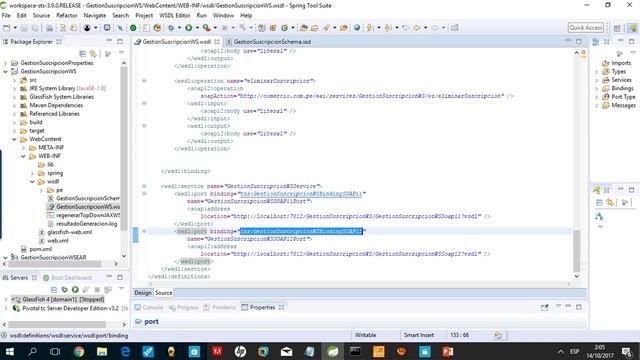640x360 pixels.
Task: Collapse the WebContent folder
Action: point(14,139)
